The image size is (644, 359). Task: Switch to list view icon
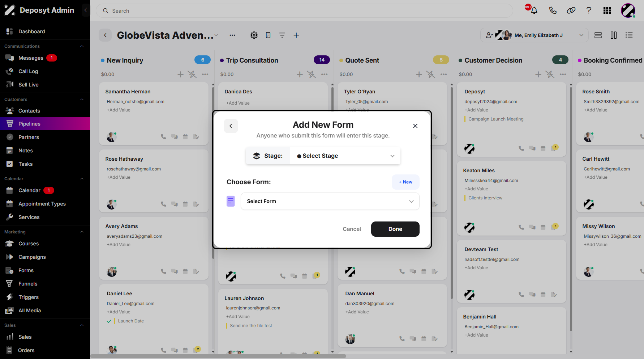(x=629, y=35)
